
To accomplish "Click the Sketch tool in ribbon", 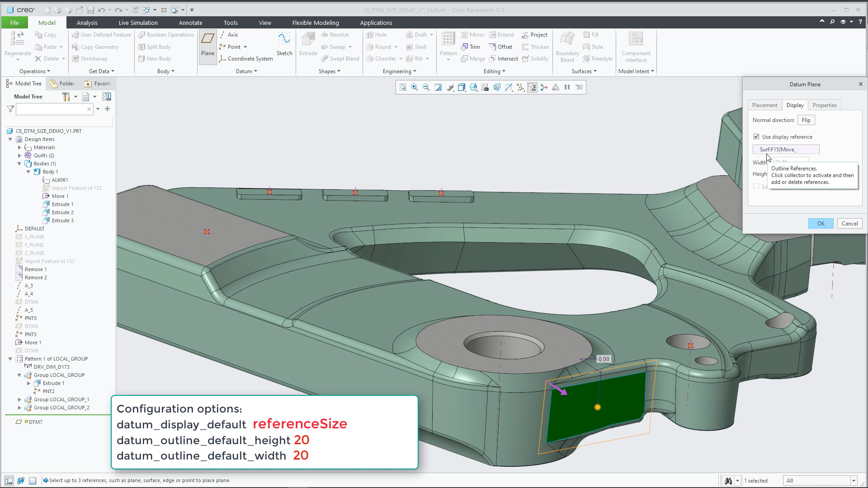I will tap(284, 45).
